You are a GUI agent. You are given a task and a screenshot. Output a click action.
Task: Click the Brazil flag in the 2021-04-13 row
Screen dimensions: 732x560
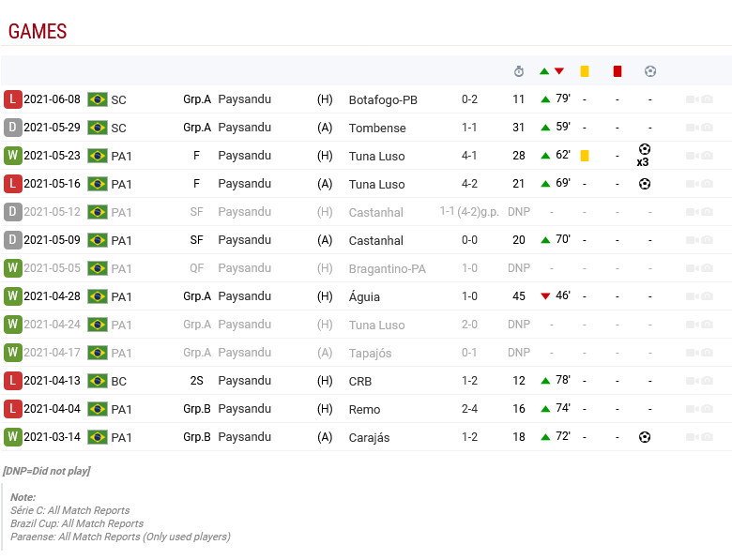pyautogui.click(x=97, y=381)
